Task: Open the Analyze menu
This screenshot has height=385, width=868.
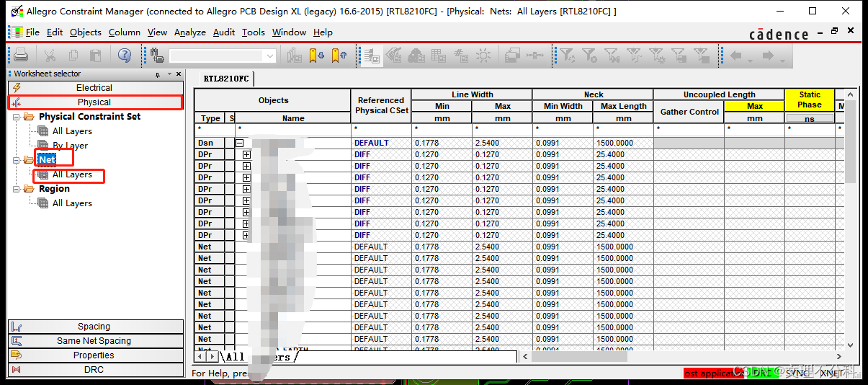Action: pos(189,32)
